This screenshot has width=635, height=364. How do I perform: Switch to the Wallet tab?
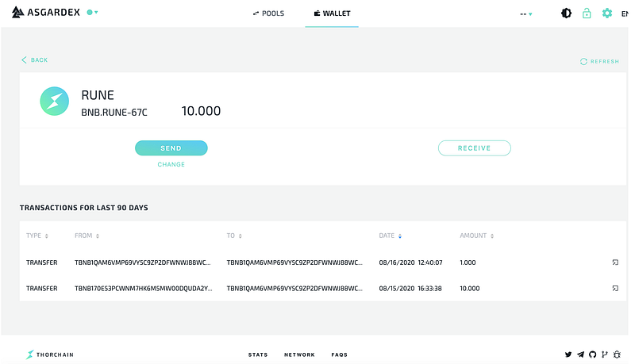point(332,13)
